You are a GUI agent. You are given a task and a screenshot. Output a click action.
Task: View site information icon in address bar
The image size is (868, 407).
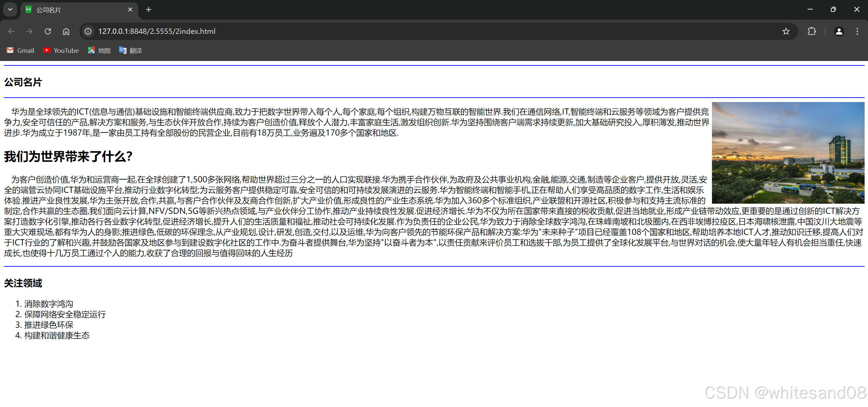[88, 31]
